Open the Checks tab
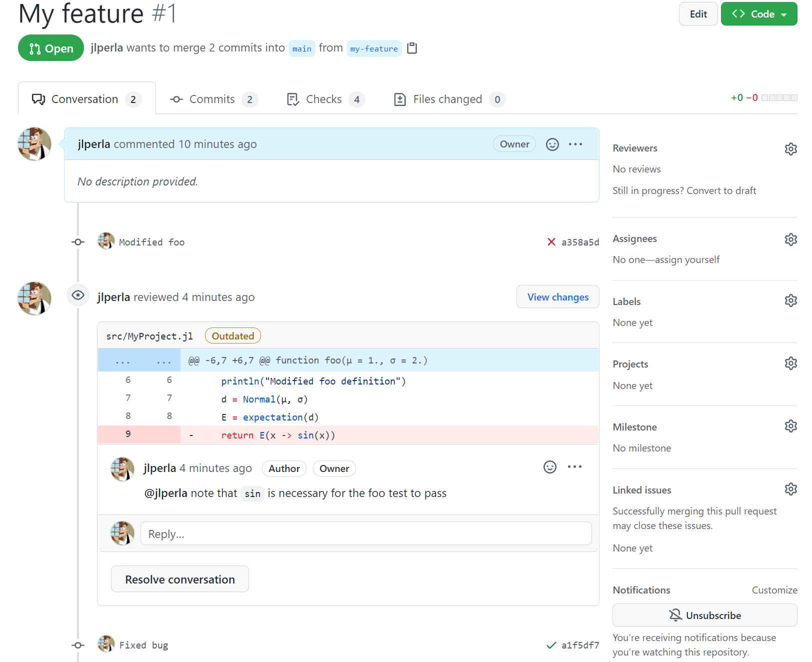 coord(325,99)
